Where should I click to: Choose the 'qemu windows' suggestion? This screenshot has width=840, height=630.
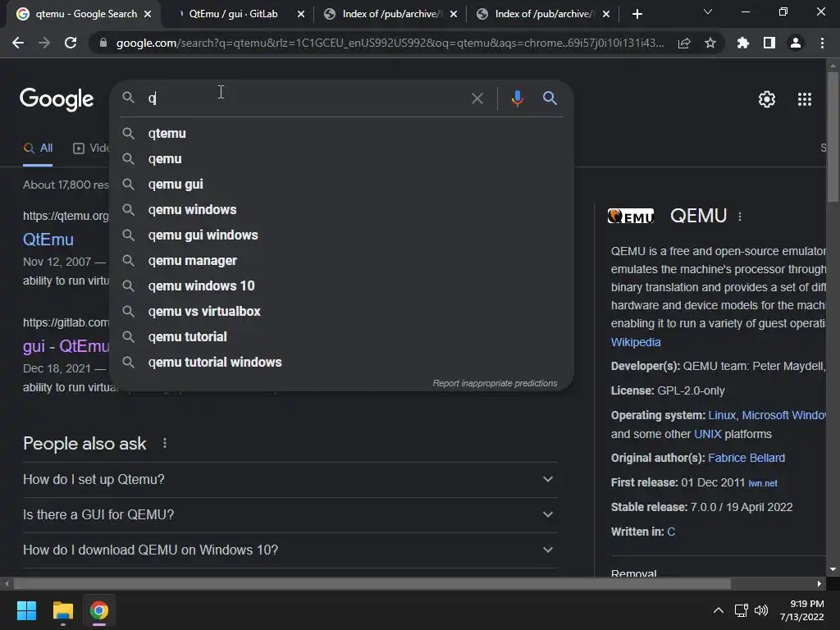tap(342, 209)
